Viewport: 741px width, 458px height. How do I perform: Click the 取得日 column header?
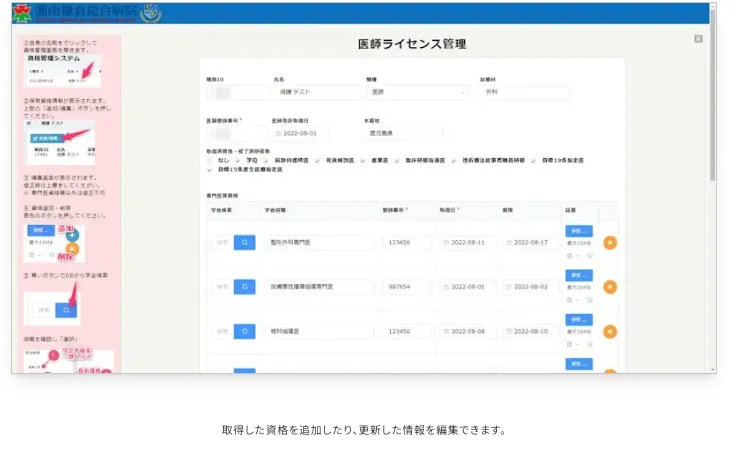pyautogui.click(x=449, y=210)
